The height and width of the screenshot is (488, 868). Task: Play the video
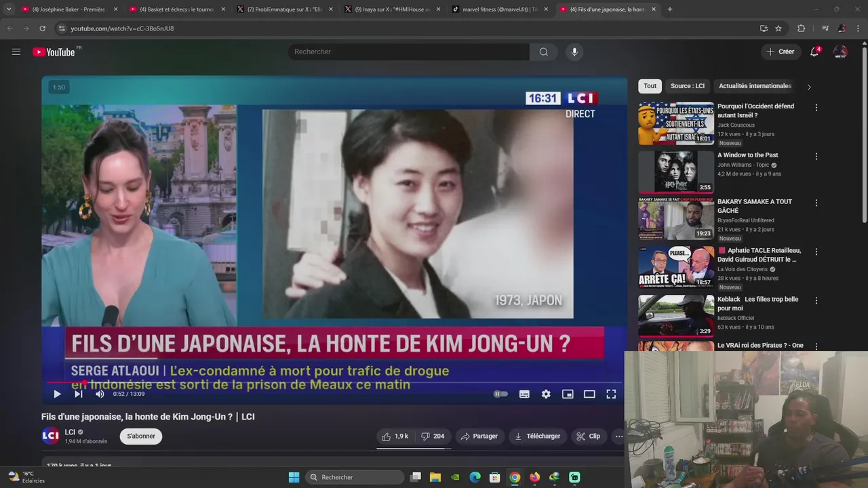pyautogui.click(x=57, y=394)
